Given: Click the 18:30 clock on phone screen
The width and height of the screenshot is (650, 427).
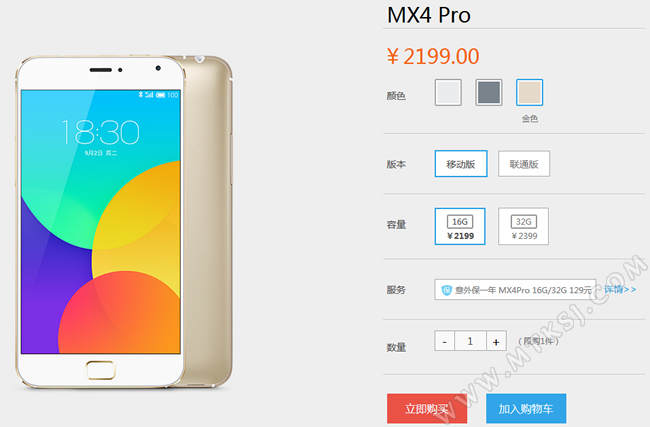Looking at the screenshot, I should 101,132.
